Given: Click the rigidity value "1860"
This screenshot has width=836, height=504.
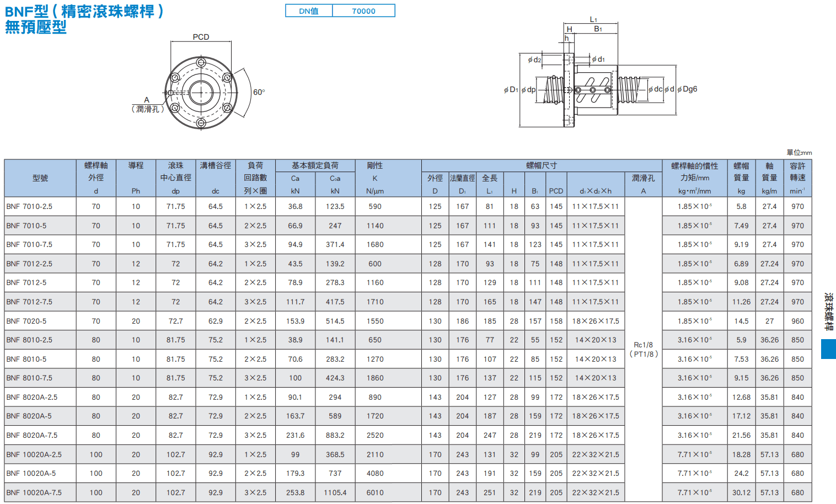Looking at the screenshot, I should click(375, 378).
